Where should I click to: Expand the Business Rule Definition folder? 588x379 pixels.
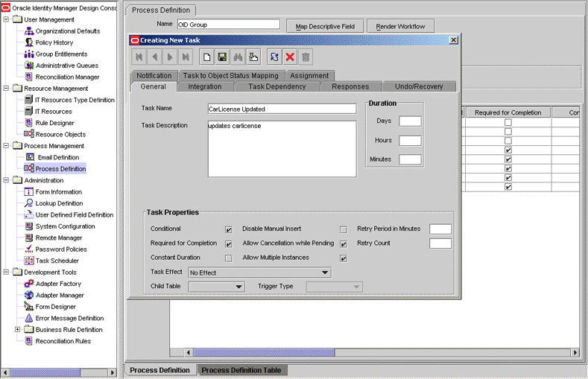17,329
